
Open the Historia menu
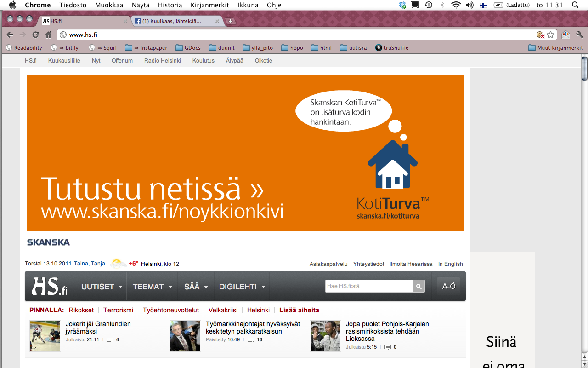(x=170, y=5)
